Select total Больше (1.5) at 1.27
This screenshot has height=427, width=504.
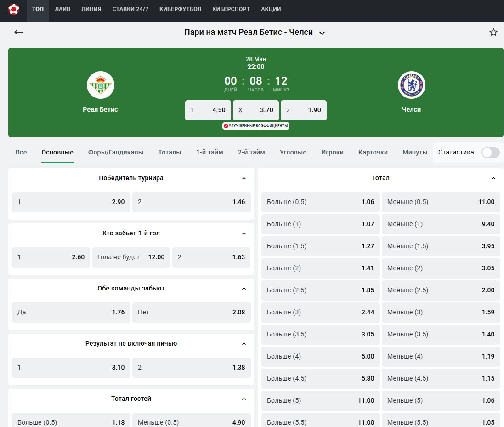(x=321, y=246)
